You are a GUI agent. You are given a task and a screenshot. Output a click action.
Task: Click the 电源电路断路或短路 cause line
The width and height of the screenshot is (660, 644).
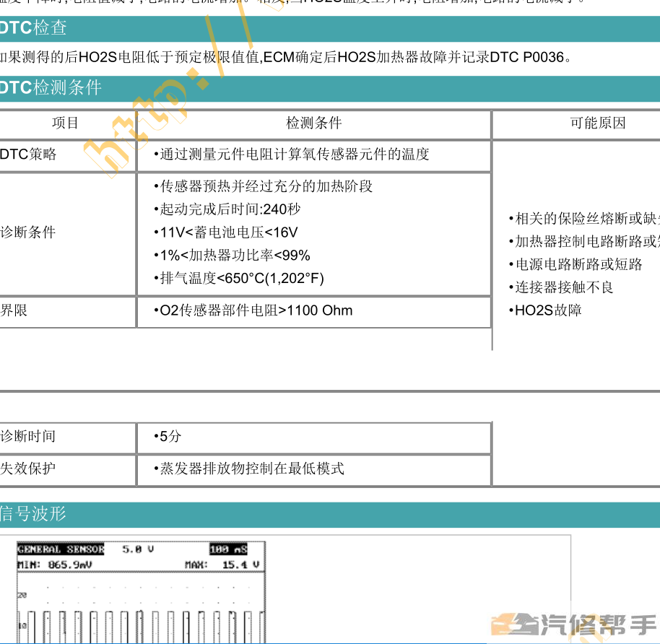[x=576, y=265]
